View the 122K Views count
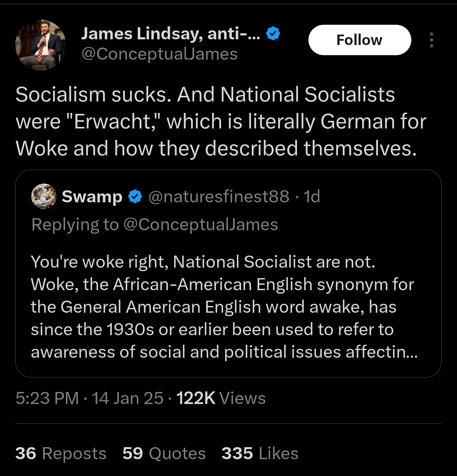Screen dimensions: 457x476 tap(221, 398)
